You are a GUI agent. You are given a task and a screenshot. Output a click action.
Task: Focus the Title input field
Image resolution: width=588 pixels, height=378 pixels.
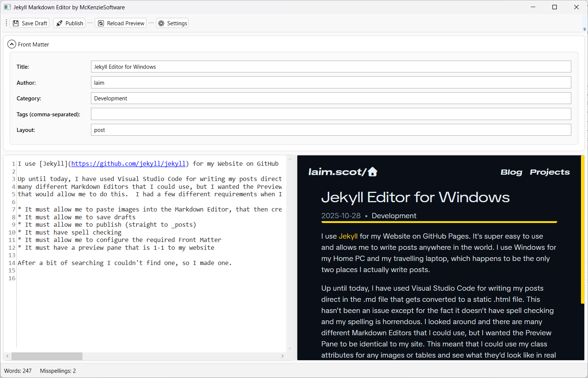[331, 67]
